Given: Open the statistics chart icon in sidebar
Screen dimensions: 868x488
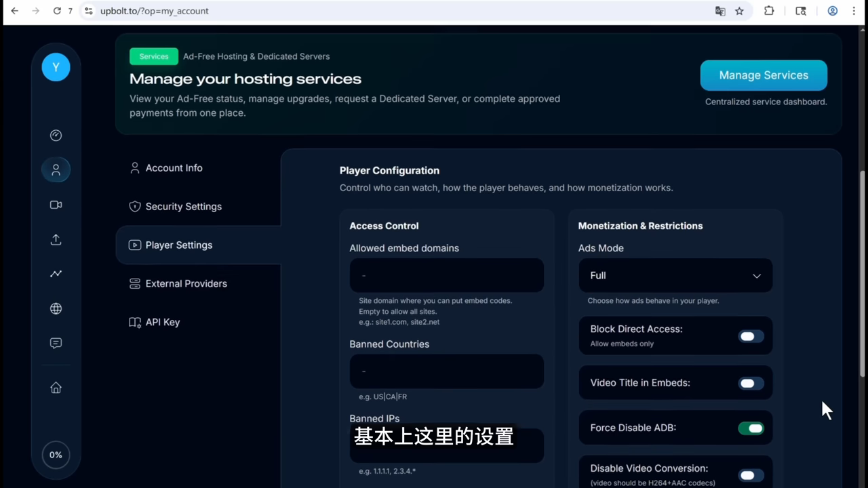Looking at the screenshot, I should pyautogui.click(x=56, y=274).
